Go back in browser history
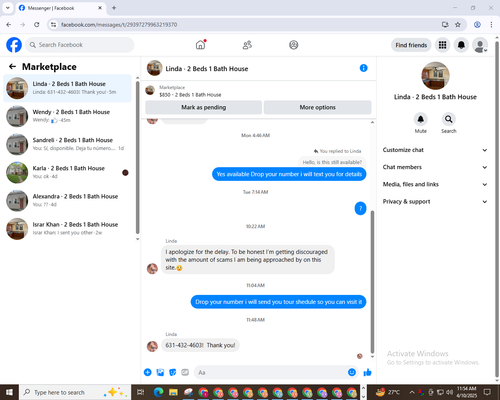The height and width of the screenshot is (400, 500). [9, 24]
